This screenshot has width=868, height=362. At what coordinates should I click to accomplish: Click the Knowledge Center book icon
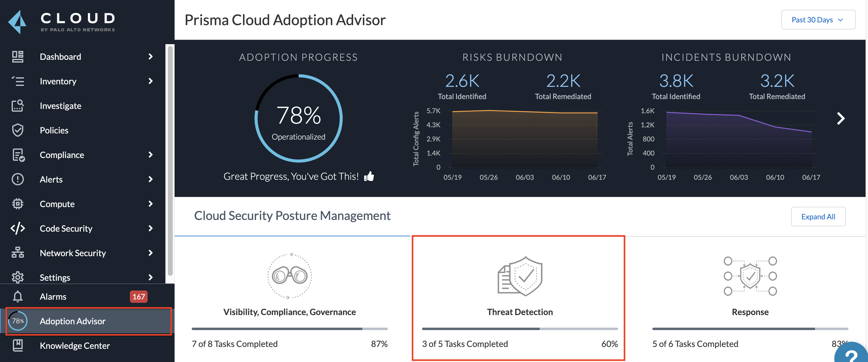coord(17,345)
